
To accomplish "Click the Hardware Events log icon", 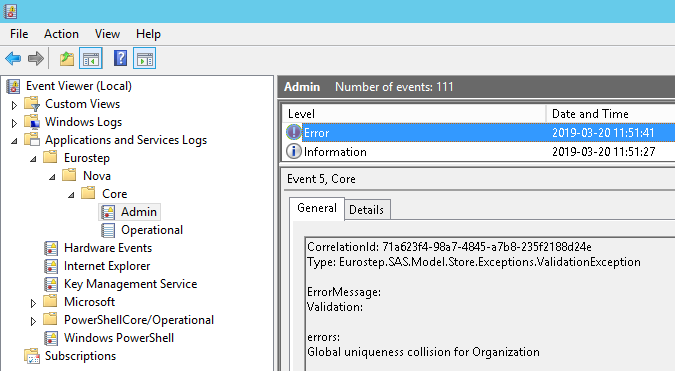I will (51, 248).
